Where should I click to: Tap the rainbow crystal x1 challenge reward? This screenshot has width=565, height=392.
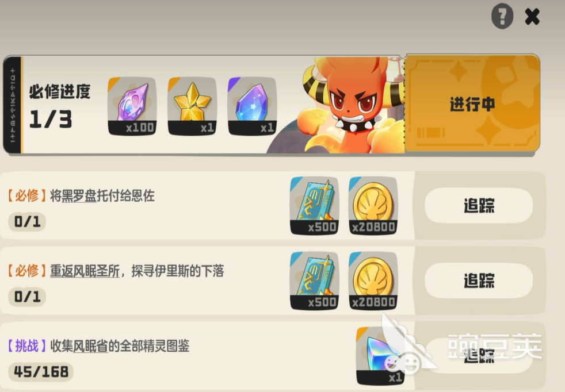coord(380,356)
